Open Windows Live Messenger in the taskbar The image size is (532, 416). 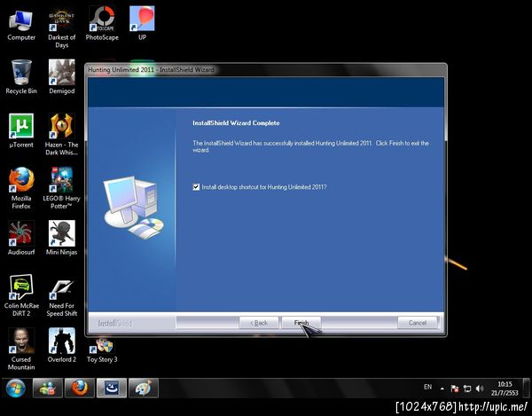[48, 388]
